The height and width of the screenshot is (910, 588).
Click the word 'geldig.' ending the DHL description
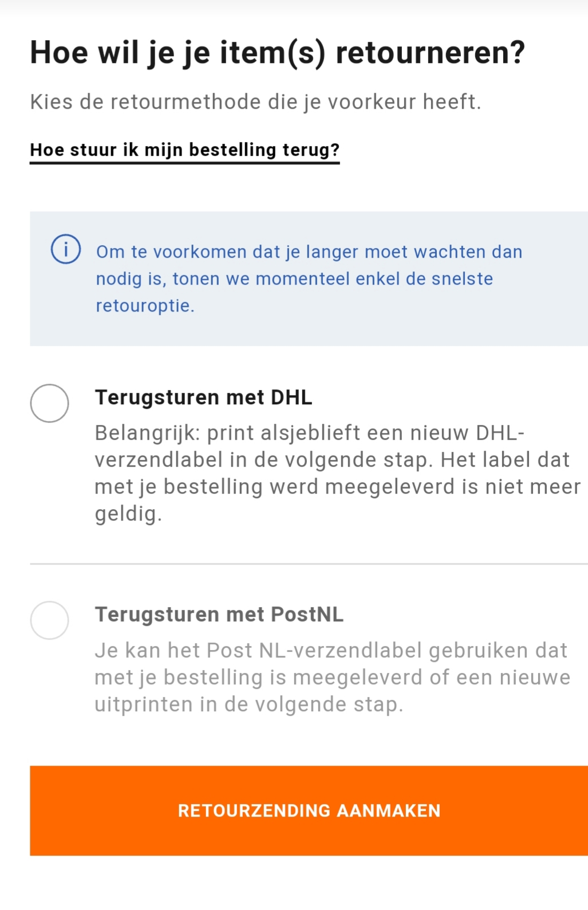coord(128,514)
